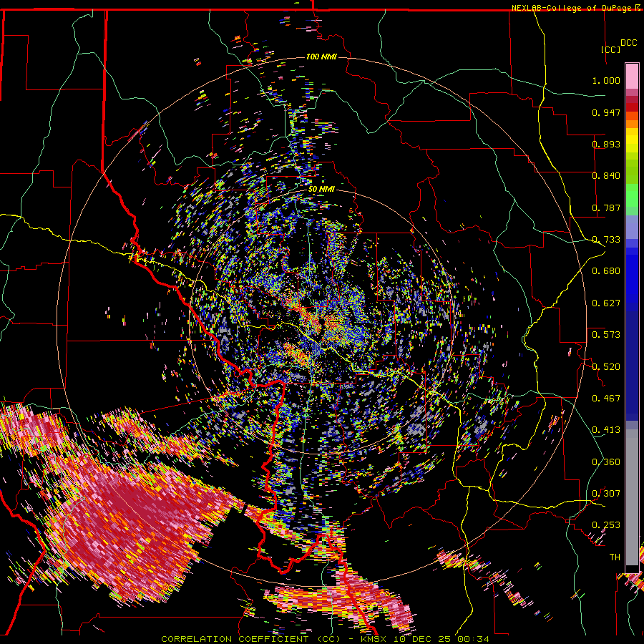
Task: Click the CORRELATION COEFFICIENT (CC) title text
Action: (x=250, y=639)
